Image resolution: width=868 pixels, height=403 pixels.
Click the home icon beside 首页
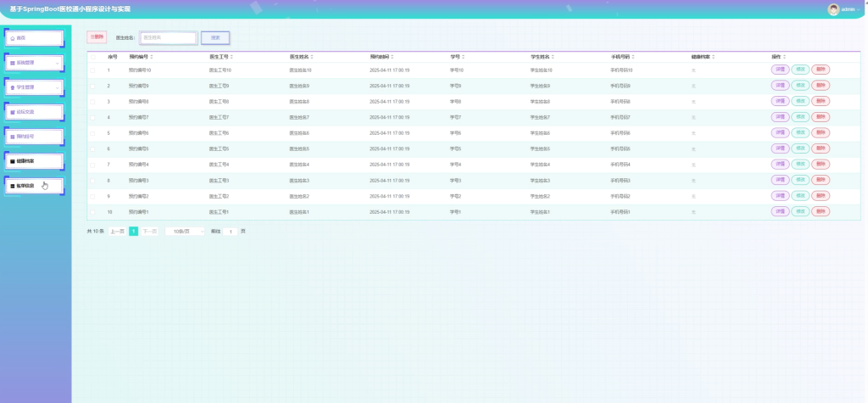pyautogui.click(x=13, y=38)
